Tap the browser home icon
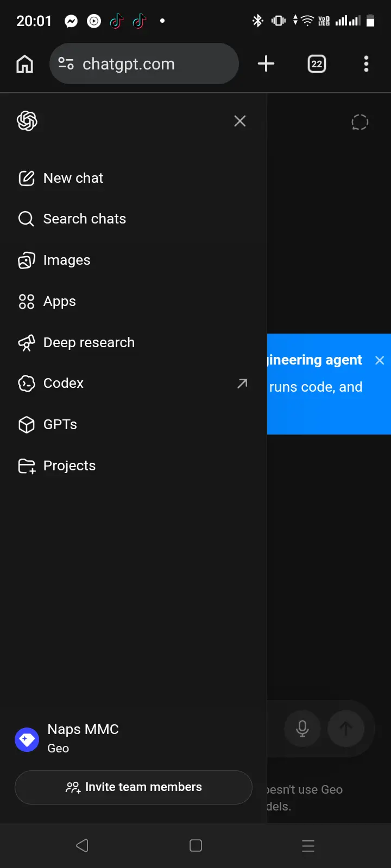The width and height of the screenshot is (391, 868). pyautogui.click(x=25, y=64)
